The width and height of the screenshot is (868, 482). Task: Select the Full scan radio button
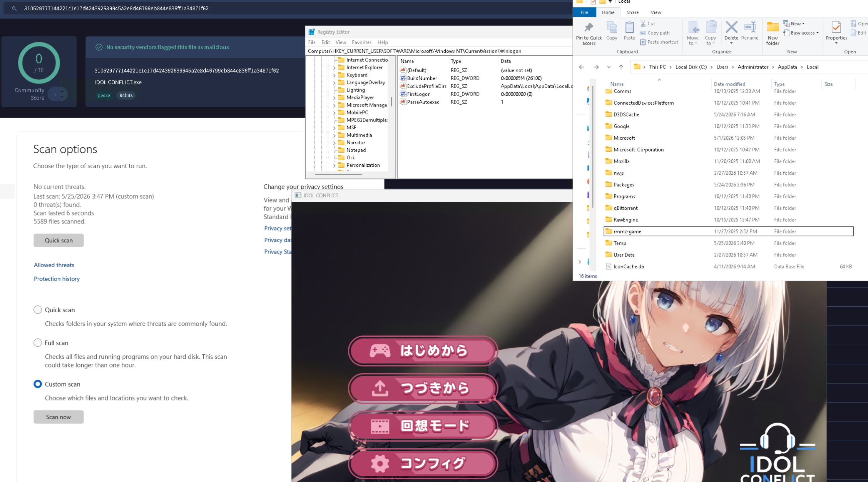[x=38, y=343]
